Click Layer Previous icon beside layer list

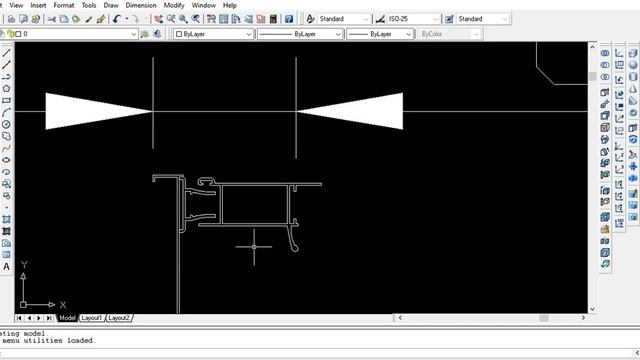coord(158,34)
